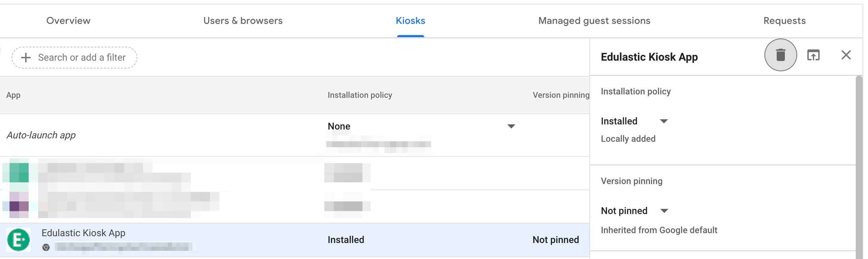This screenshot has width=868, height=259.
Task: Close the Edulastic Kiosk App side panel
Action: [846, 55]
